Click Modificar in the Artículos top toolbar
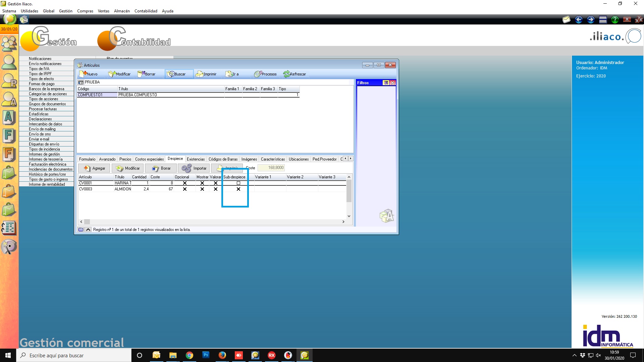This screenshot has width=644, height=362. tap(119, 74)
